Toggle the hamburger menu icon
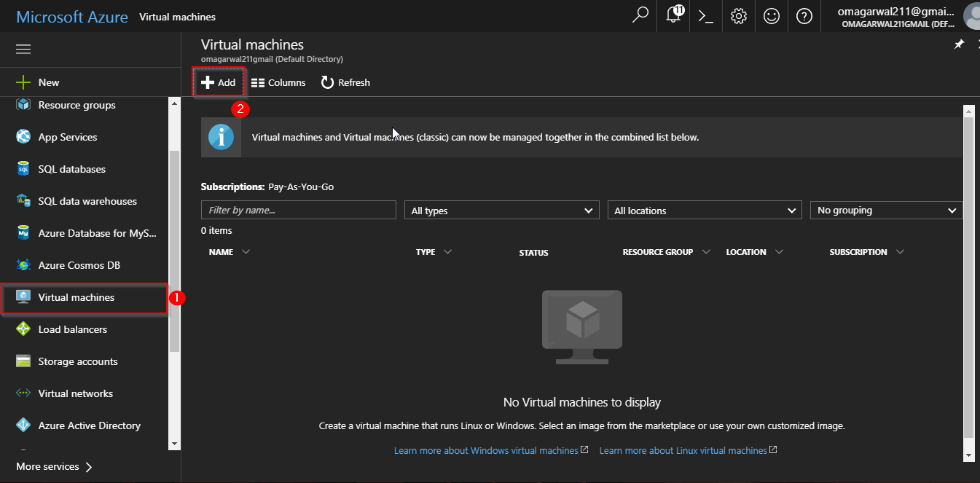The width and height of the screenshot is (980, 483). click(23, 50)
